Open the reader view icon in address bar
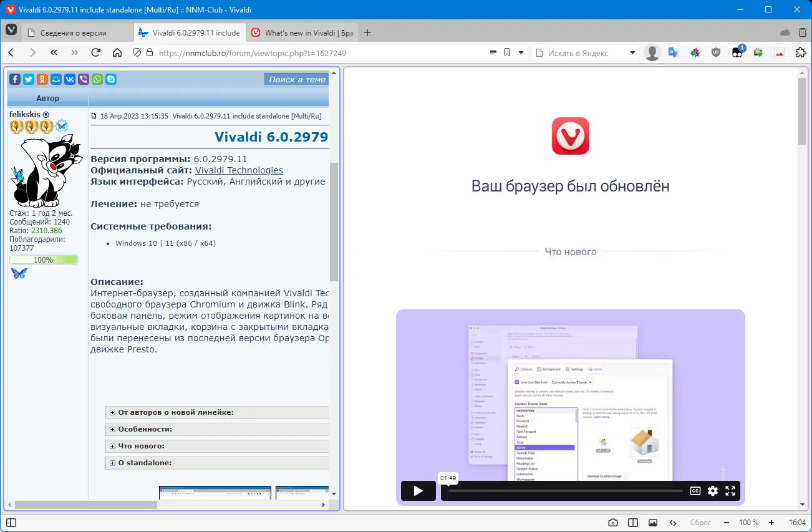The width and height of the screenshot is (812, 532). tap(493, 52)
